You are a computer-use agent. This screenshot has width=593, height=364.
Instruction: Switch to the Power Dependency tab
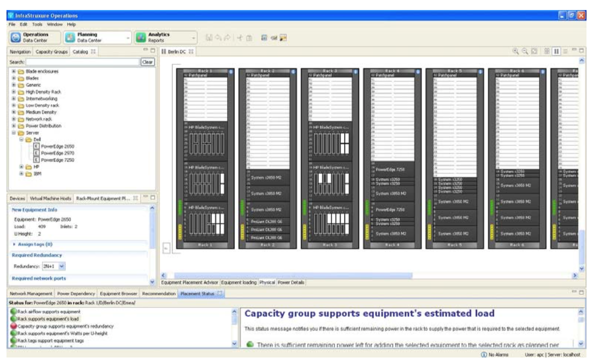[x=75, y=293]
